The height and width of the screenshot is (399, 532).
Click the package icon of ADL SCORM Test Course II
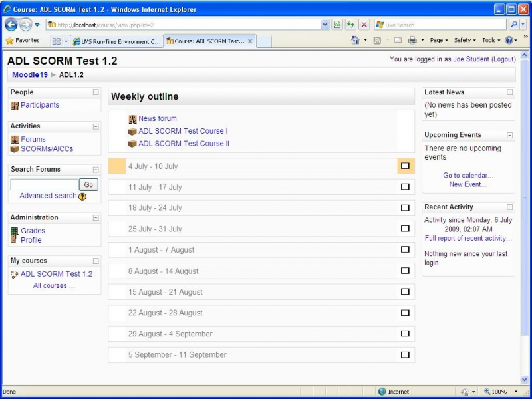click(x=132, y=144)
